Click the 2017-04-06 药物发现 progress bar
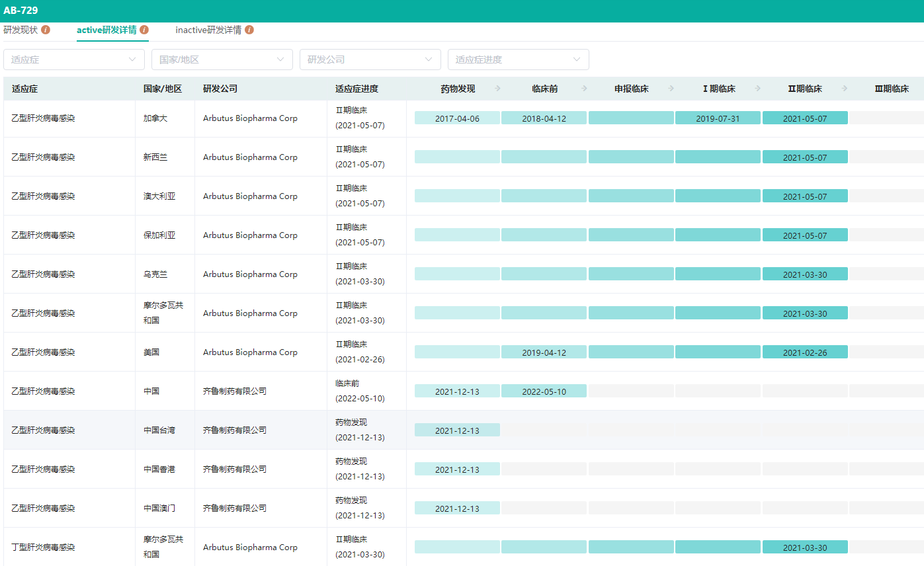Viewport: 924px width, 566px height. 457,118
